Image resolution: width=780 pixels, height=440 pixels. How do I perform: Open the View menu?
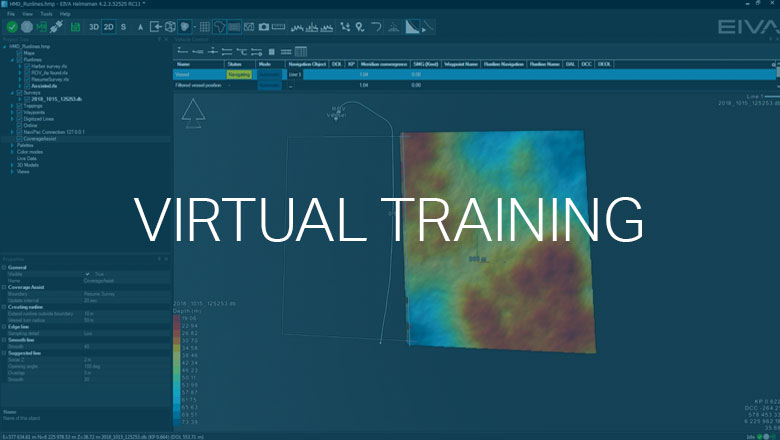(27, 14)
